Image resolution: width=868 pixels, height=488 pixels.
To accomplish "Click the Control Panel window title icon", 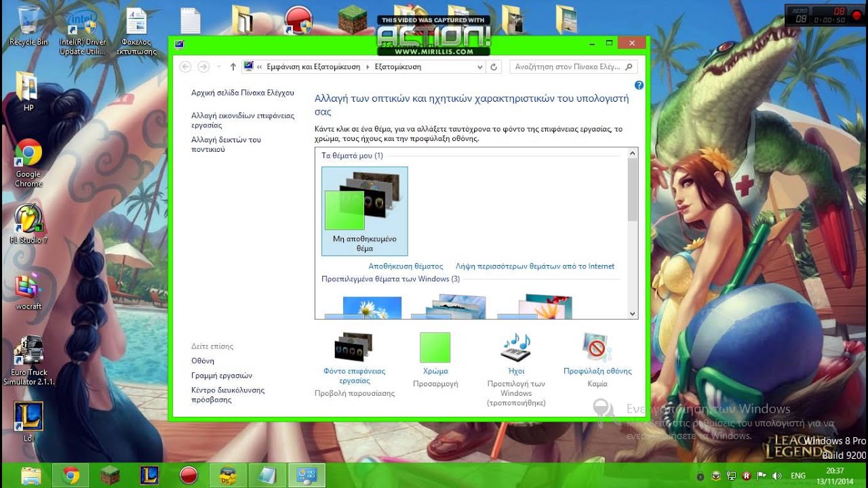I will [179, 44].
